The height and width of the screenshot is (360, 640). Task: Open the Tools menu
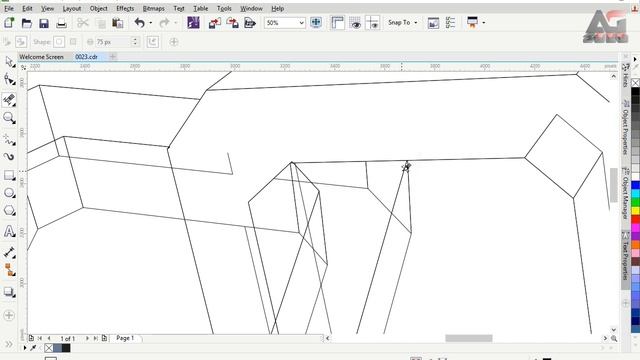(224, 8)
